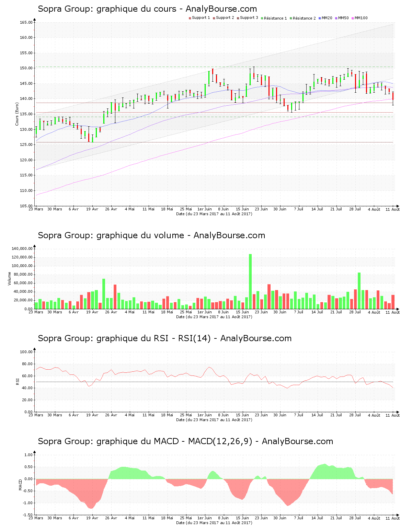Click '28 Juil' on the volume chart axis
Viewport: 412px width, 532px height.
355,312
